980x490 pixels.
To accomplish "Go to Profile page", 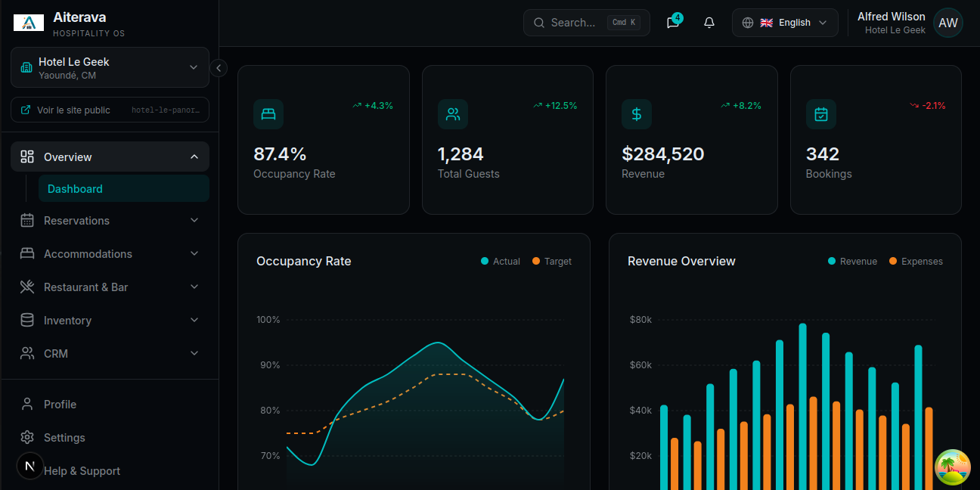I will point(110,404).
